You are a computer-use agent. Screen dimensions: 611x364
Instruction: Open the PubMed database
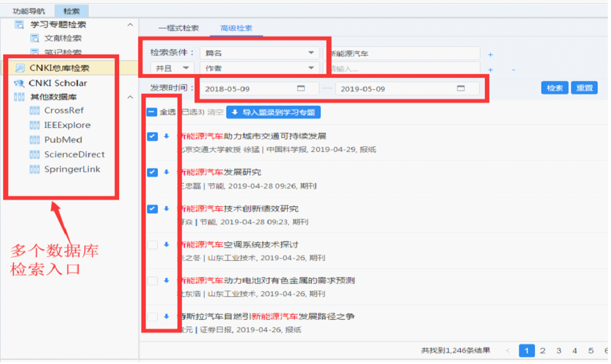63,140
